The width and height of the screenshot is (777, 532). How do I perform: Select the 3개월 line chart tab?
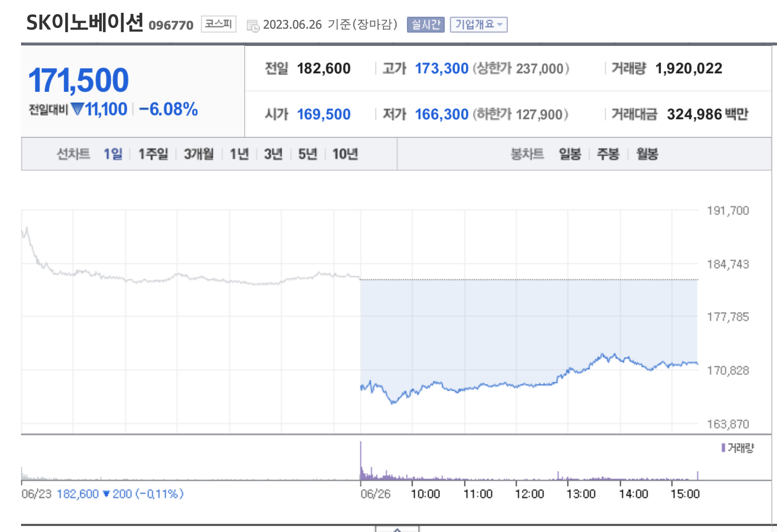pos(199,154)
